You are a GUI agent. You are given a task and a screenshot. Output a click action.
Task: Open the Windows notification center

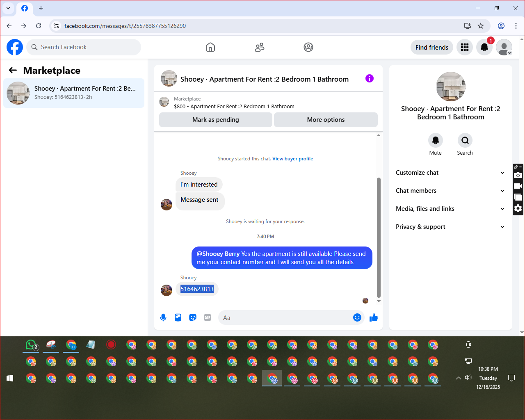[x=511, y=378]
